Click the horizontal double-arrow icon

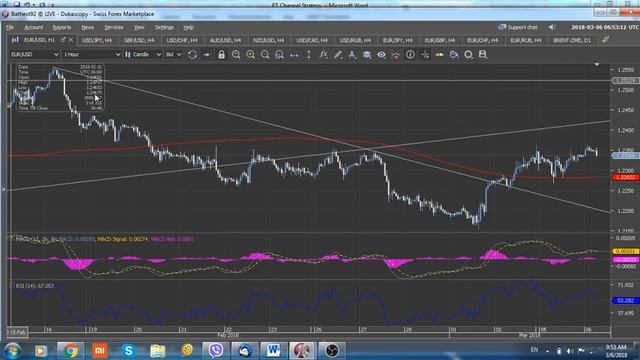(x=294, y=55)
